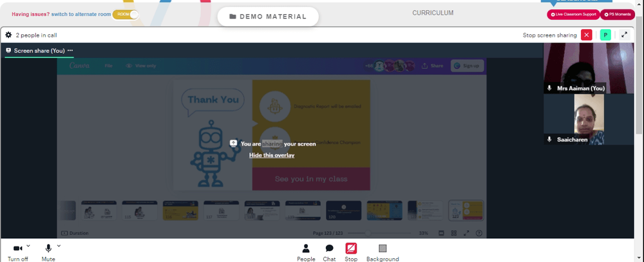Viewport: 644px width, 262px height.
Task: Select slide thumbnail 117
Action: (221, 211)
